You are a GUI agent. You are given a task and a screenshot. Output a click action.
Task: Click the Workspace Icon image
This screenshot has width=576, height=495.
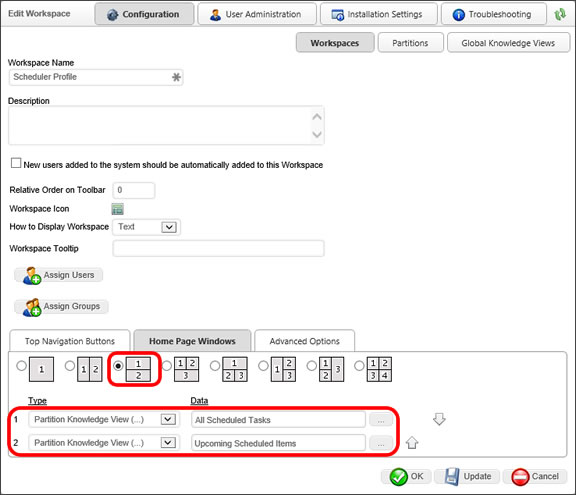coord(118,209)
